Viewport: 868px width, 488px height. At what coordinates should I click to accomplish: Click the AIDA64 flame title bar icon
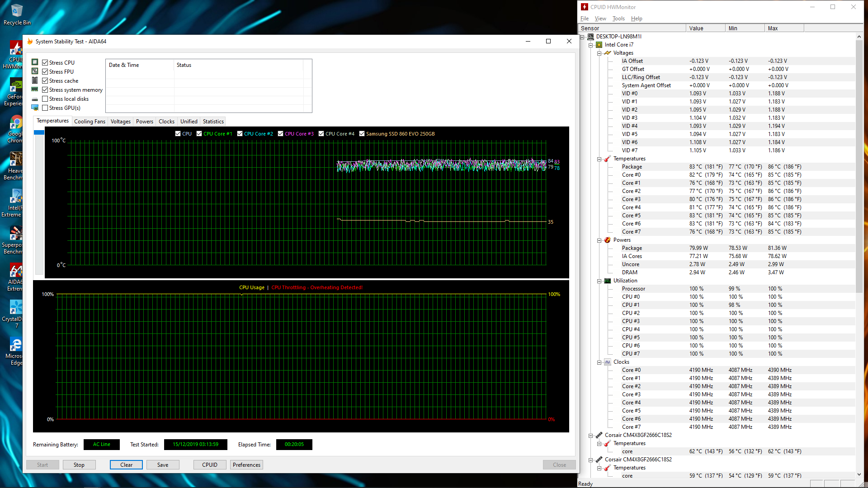[x=30, y=41]
